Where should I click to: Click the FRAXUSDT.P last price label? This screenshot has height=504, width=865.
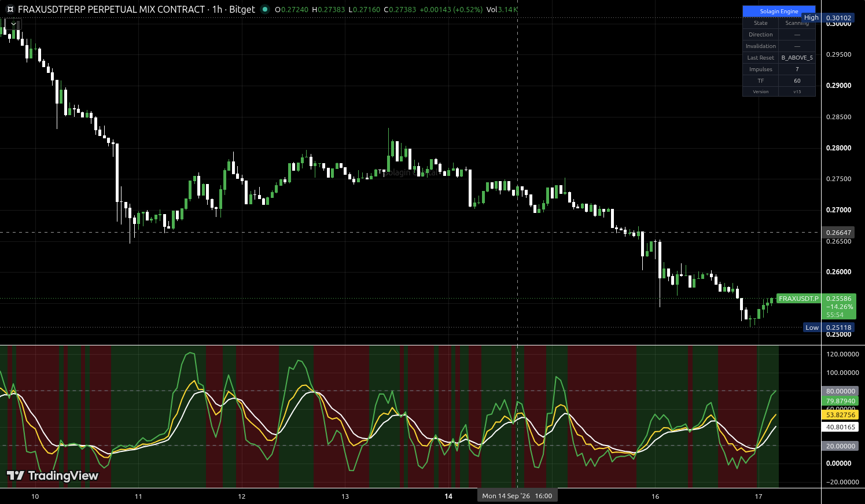click(798, 299)
